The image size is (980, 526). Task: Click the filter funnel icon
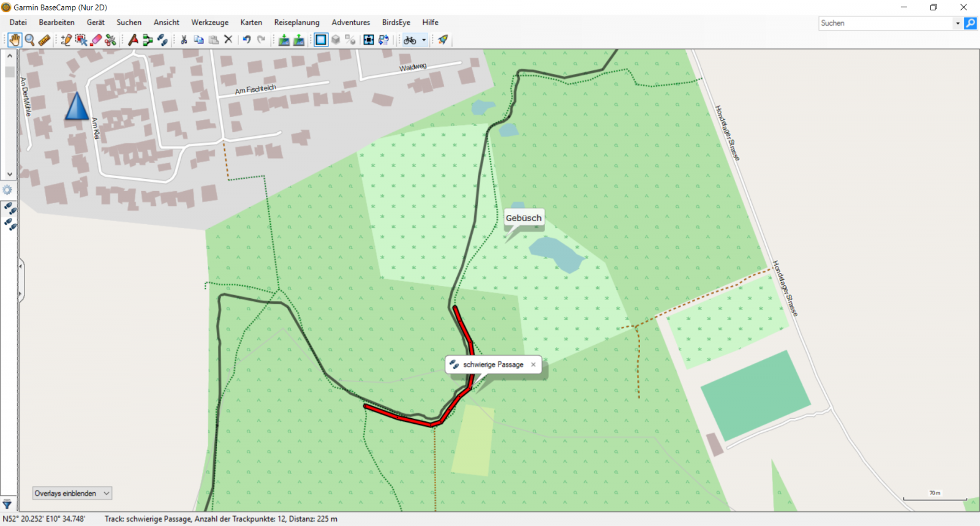[7, 504]
